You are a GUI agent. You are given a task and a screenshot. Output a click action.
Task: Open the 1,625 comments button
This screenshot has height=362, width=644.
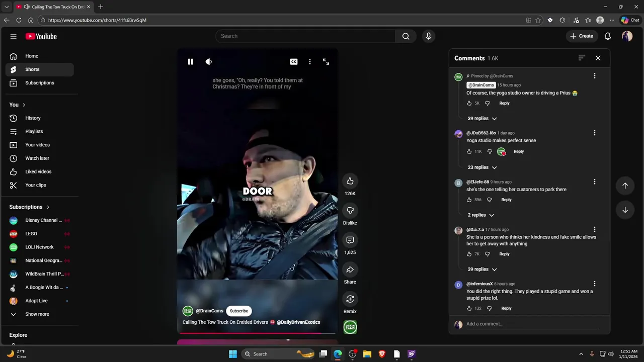pos(350,240)
